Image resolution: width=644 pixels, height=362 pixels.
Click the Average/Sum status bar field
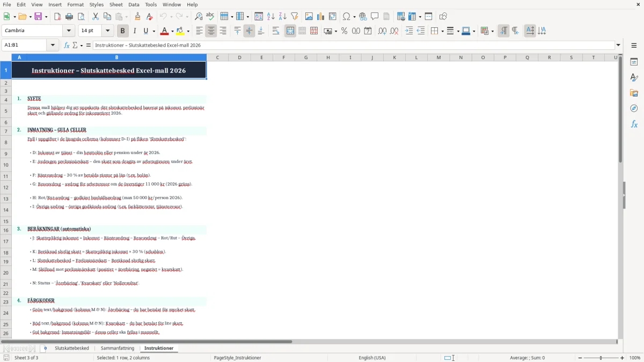tap(528, 358)
